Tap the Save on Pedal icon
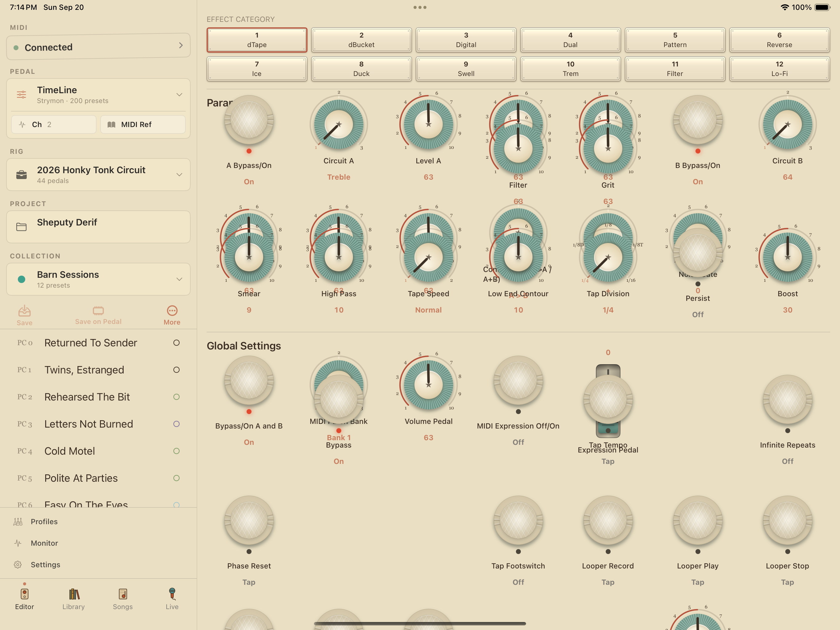 [x=98, y=310]
